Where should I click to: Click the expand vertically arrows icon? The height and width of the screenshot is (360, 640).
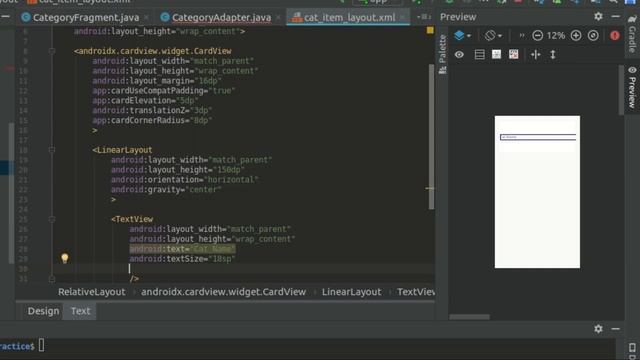(x=553, y=54)
